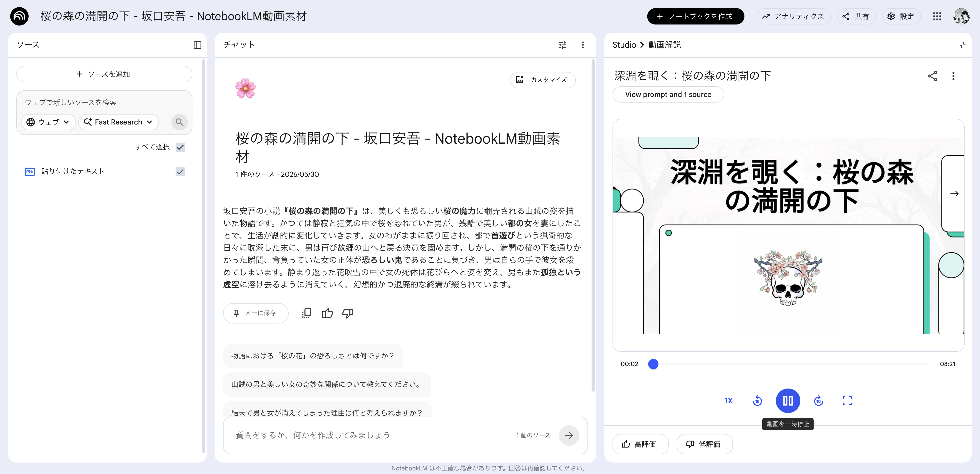Click the chat panel scrollbar
980x474 pixels.
[x=593, y=225]
